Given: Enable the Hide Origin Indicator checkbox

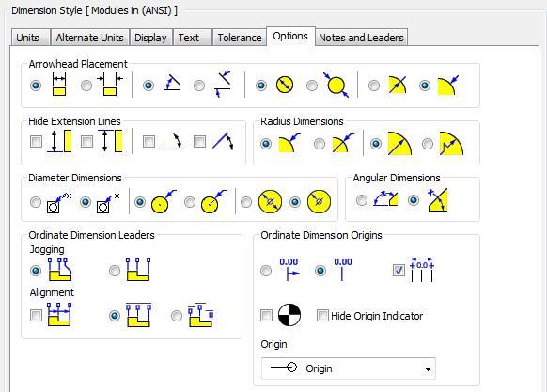Looking at the screenshot, I should point(322,316).
